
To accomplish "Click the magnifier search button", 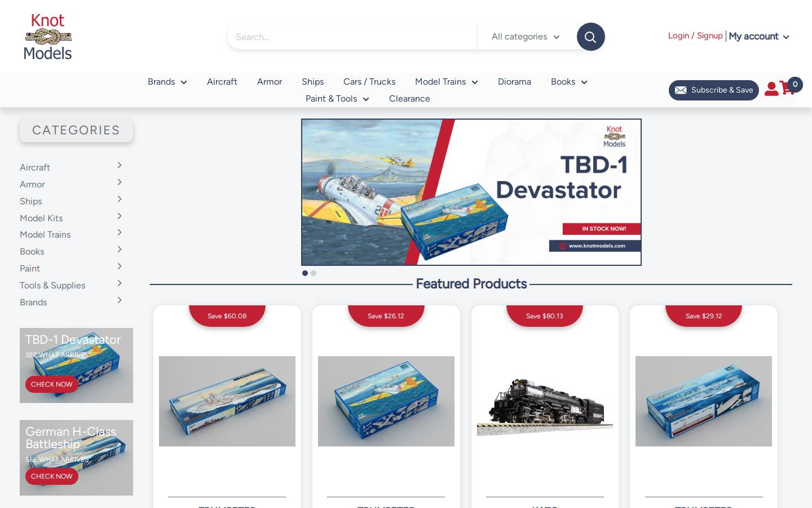I will 590,37.
